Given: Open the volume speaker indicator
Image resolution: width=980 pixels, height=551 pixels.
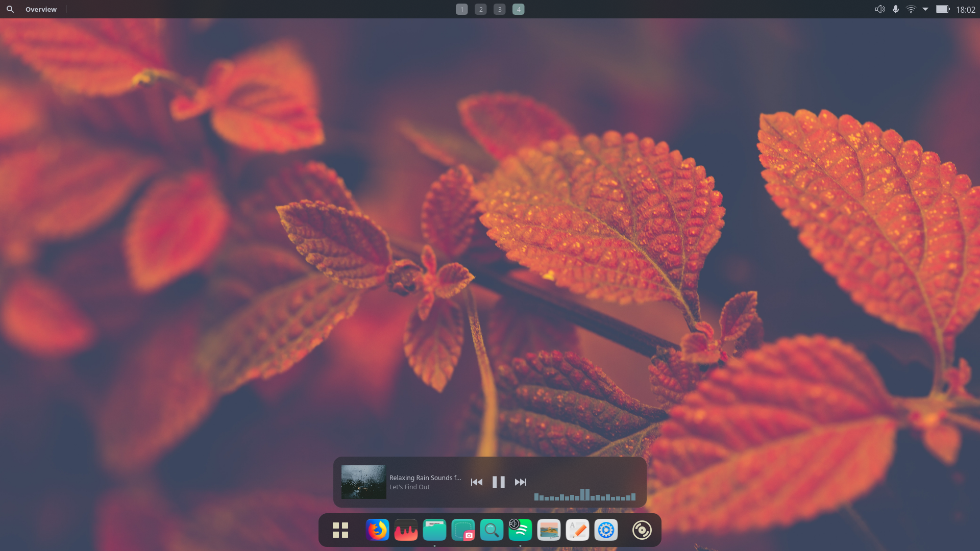Looking at the screenshot, I should [x=879, y=9].
